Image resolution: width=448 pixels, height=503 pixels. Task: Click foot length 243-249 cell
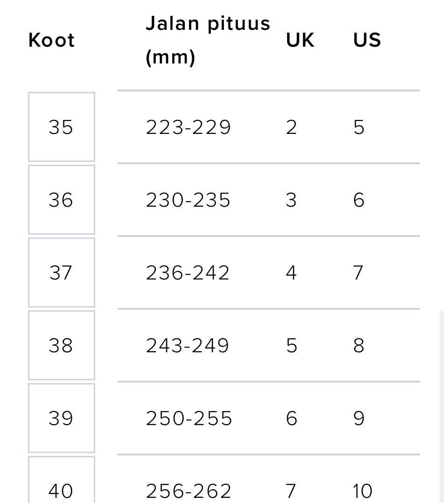[188, 345]
